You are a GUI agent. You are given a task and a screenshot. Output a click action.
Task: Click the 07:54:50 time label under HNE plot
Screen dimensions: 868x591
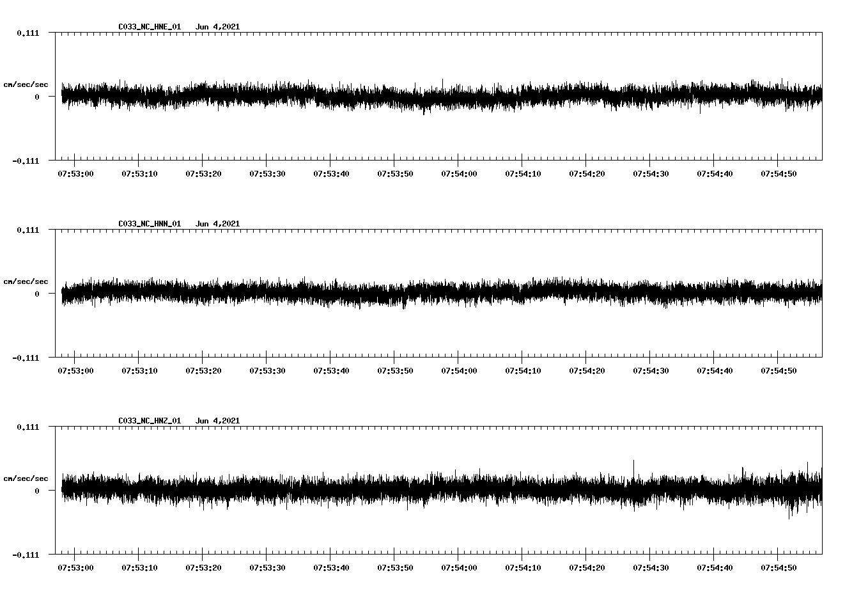pos(779,173)
